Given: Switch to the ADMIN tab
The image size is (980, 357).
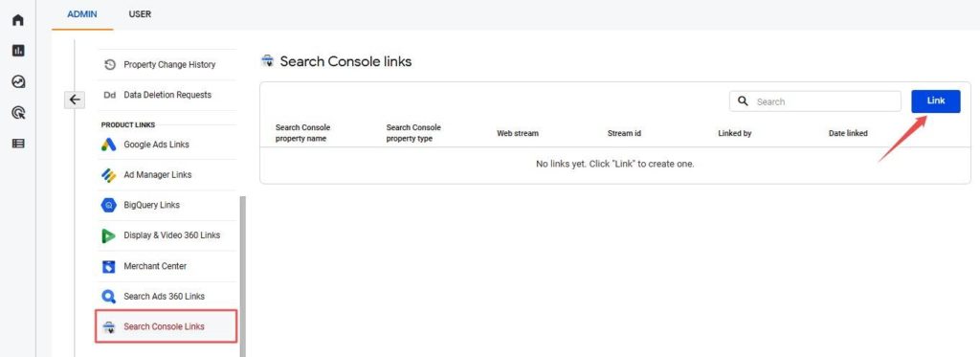Looking at the screenshot, I should pos(82,13).
